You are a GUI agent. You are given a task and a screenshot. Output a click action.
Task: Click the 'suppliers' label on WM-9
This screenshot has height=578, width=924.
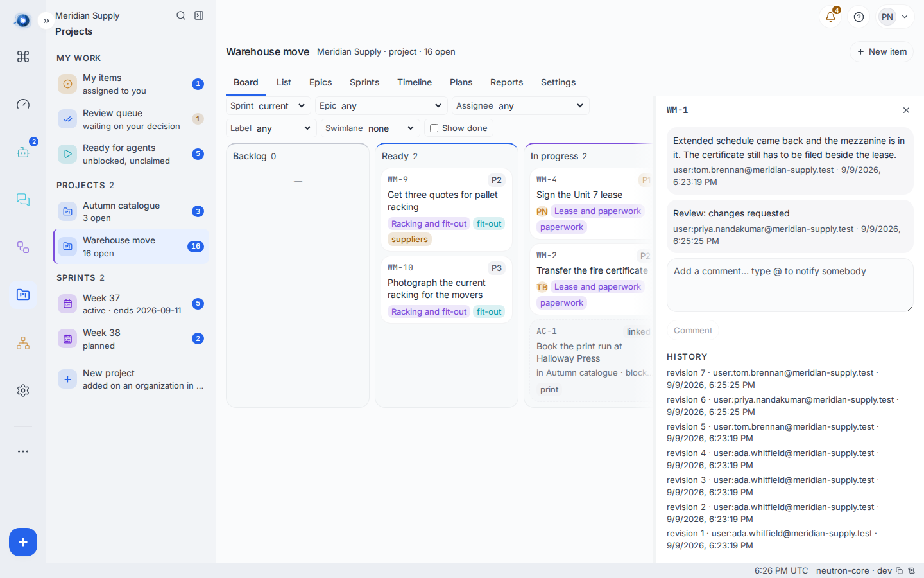click(409, 240)
